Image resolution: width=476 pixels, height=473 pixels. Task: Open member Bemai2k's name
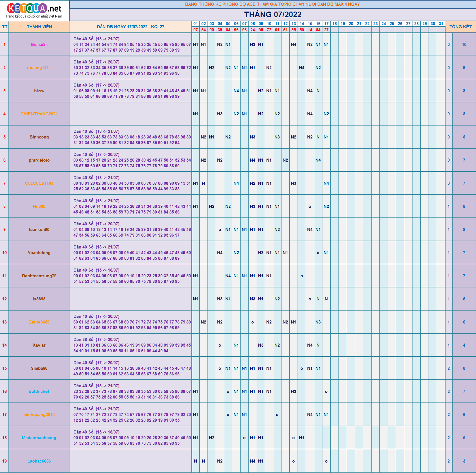point(39,45)
